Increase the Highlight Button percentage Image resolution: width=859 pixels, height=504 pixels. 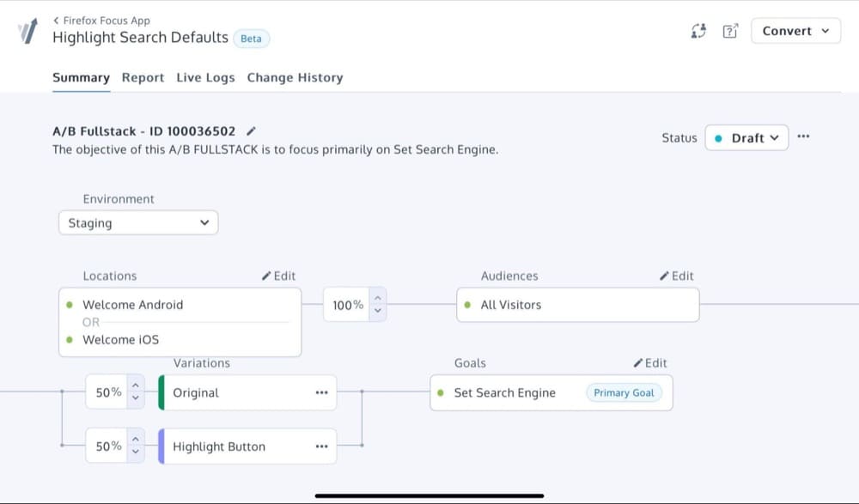click(x=136, y=440)
